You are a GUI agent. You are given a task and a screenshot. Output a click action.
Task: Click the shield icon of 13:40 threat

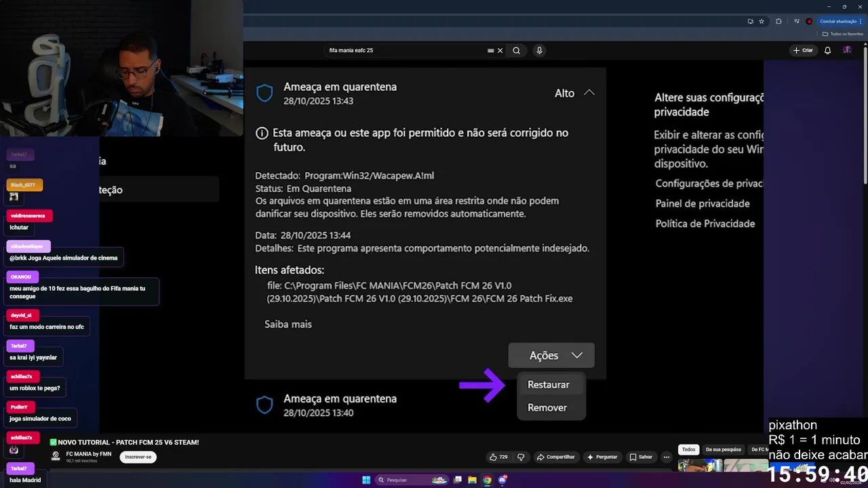coord(264,405)
